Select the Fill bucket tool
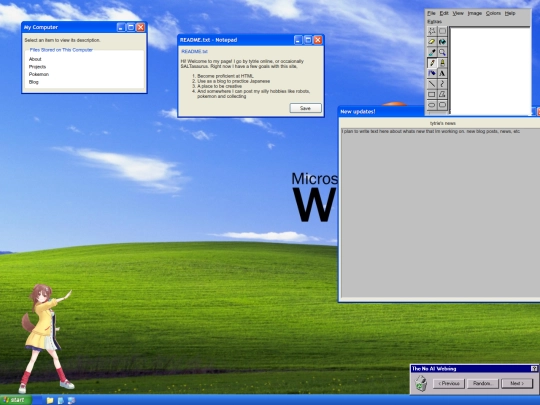Image resolution: width=540 pixels, height=405 pixels. coord(442,42)
